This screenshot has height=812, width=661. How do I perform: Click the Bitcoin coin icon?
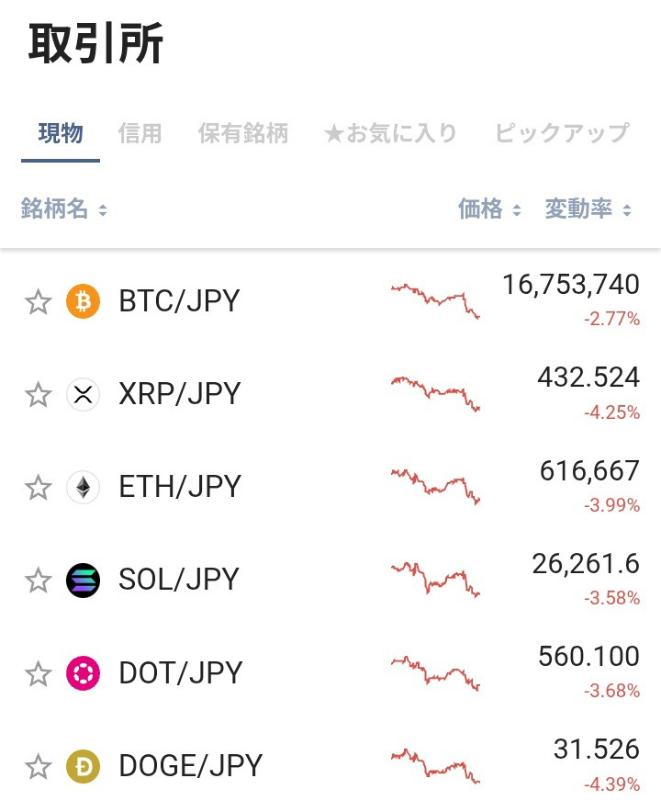click(x=83, y=301)
